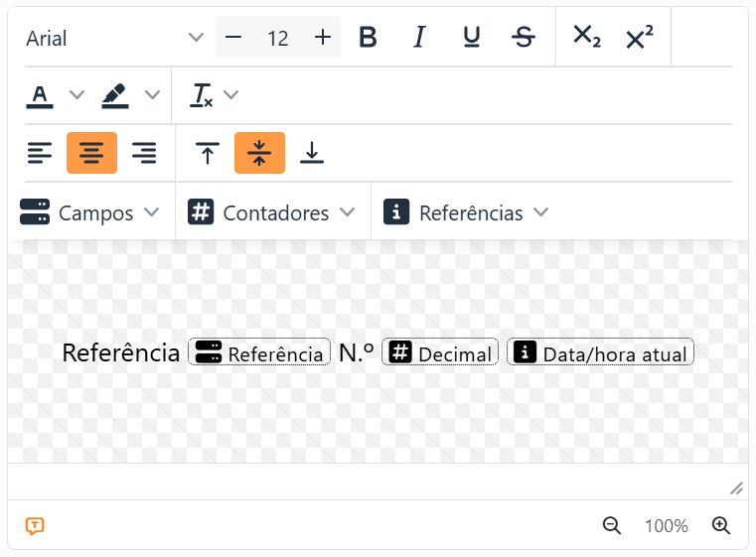Click the orange text comment icon
Image resolution: width=756 pixels, height=557 pixels.
tap(35, 525)
